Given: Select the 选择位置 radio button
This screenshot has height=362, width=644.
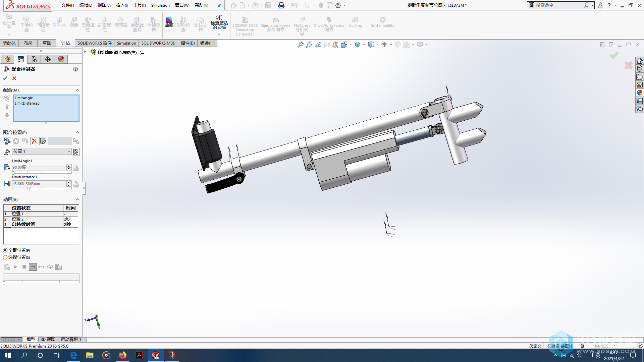Looking at the screenshot, I should coord(5,257).
